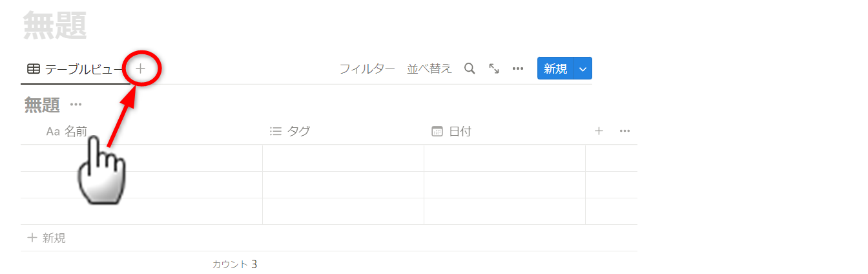Open the 並べ替え sort menu
The width and height of the screenshot is (868, 274).
tap(429, 68)
